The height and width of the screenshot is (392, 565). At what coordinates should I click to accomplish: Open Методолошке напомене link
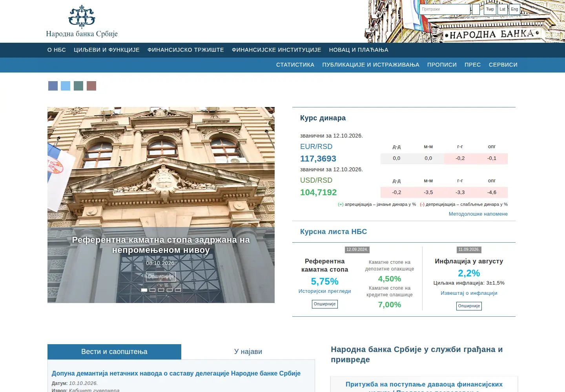coord(478,214)
